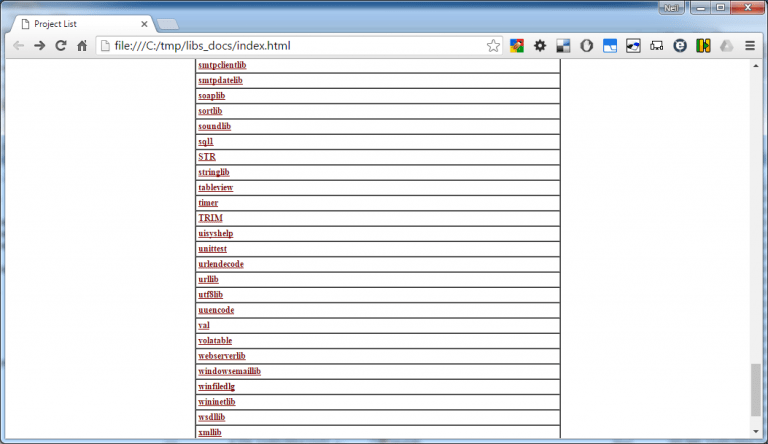
Task: Click the browser forward arrow
Action: [40, 46]
